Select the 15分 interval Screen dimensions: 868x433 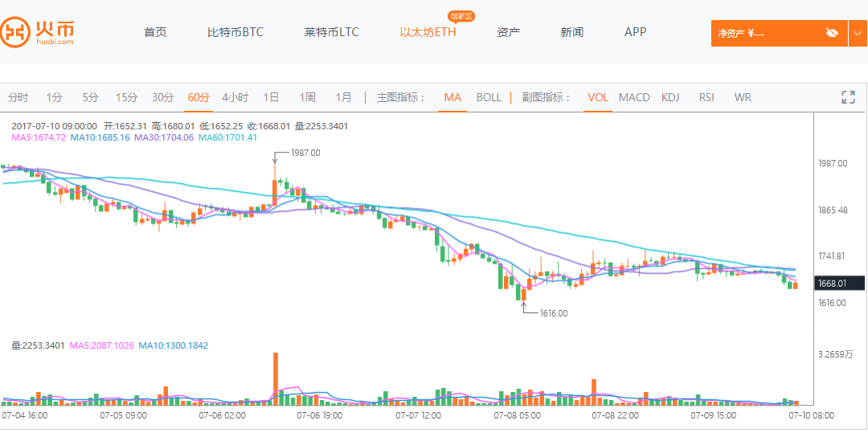126,97
